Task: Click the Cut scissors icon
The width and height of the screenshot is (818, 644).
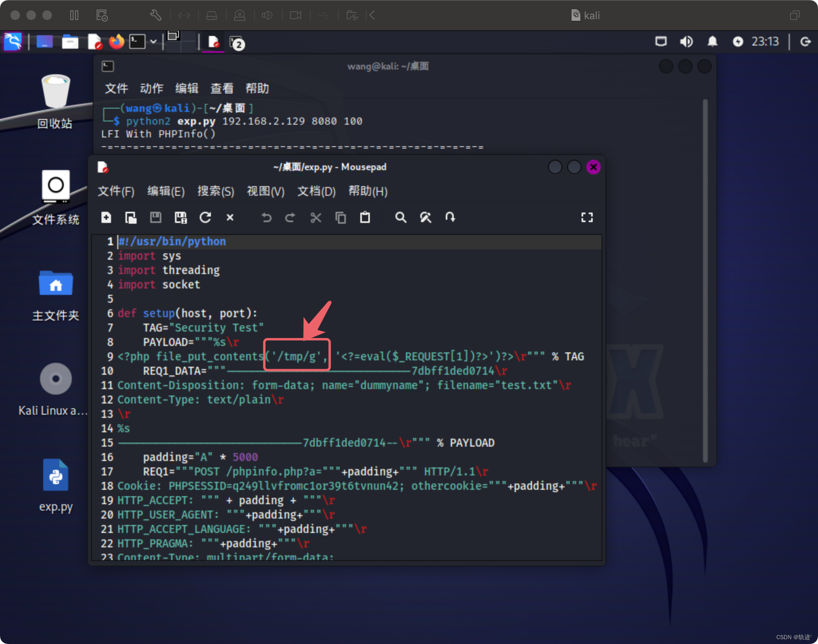Action: [316, 217]
